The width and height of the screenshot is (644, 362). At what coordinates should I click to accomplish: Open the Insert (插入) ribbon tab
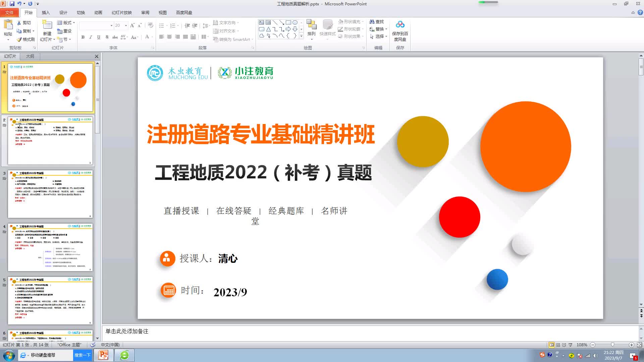point(46,13)
